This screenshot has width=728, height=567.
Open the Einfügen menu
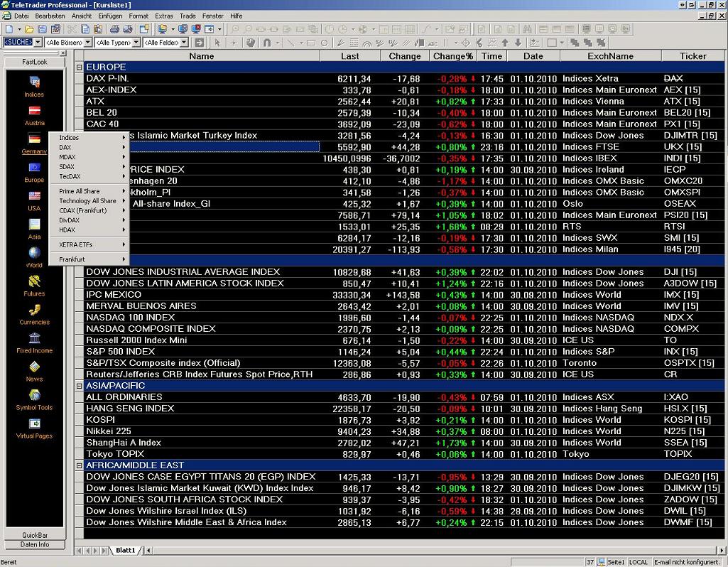pyautogui.click(x=110, y=16)
